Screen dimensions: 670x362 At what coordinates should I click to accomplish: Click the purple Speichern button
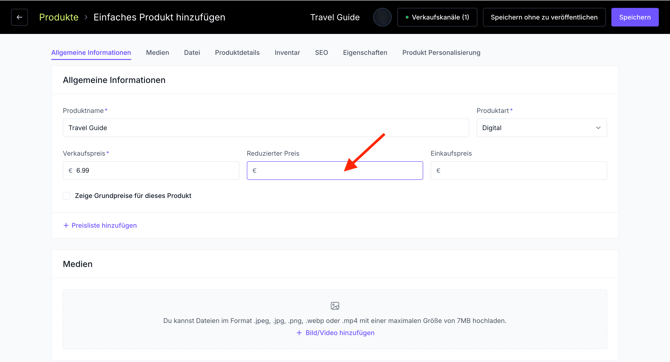pos(635,18)
